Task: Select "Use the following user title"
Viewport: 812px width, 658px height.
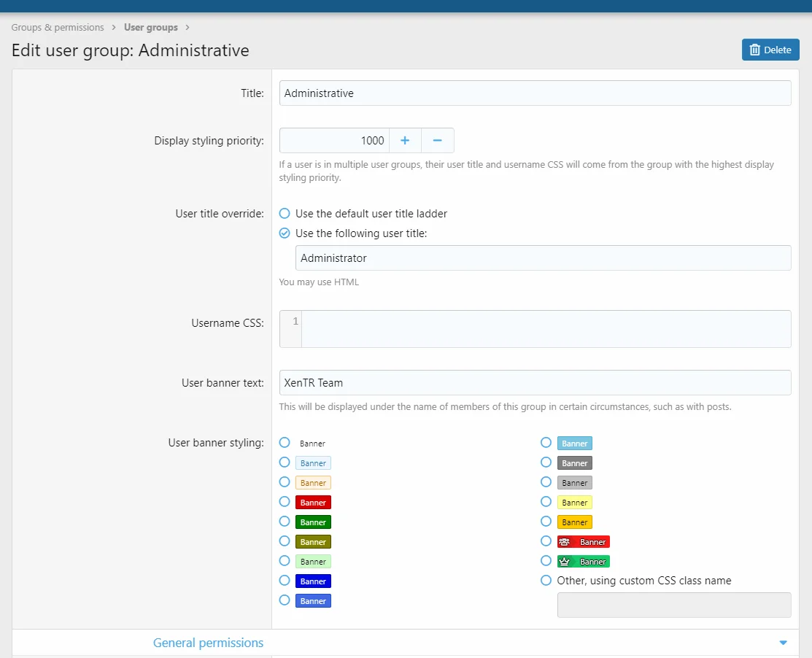Action: tap(284, 233)
